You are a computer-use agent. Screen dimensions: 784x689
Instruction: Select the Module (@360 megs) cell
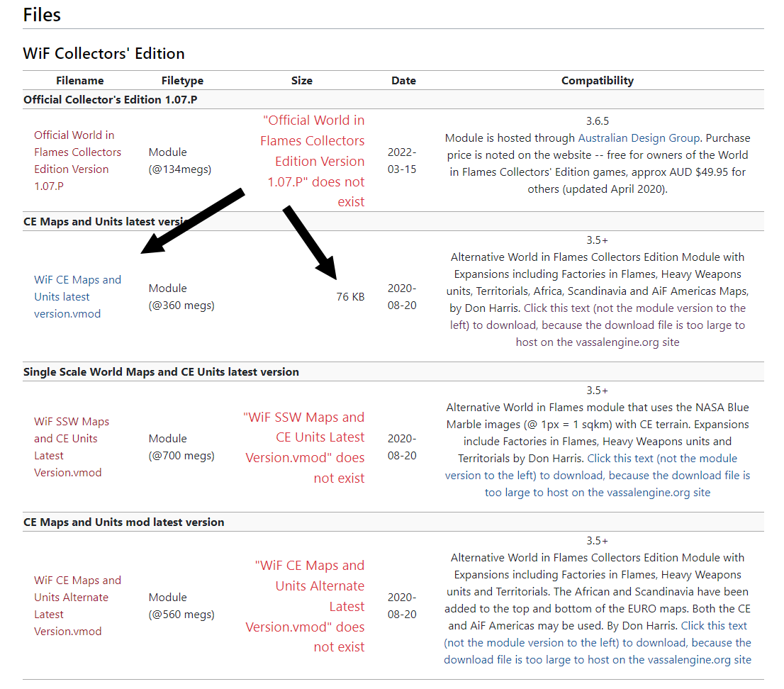click(181, 296)
